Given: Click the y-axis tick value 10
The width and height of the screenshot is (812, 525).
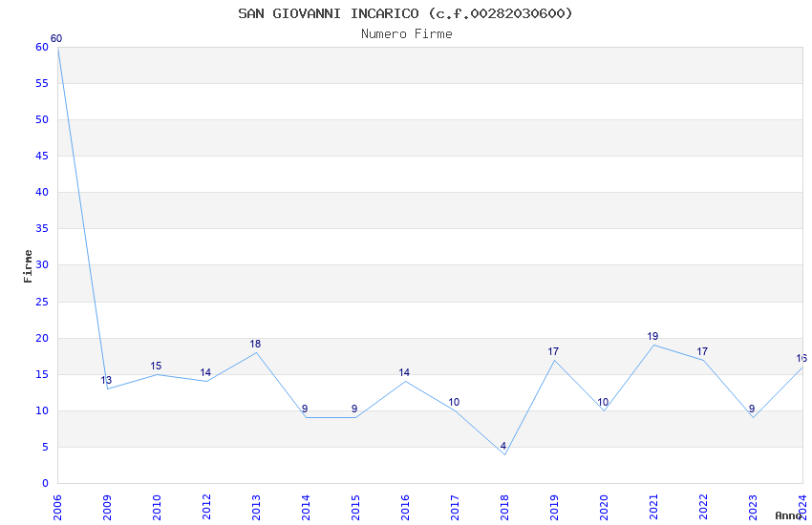Looking at the screenshot, I should (x=42, y=410).
